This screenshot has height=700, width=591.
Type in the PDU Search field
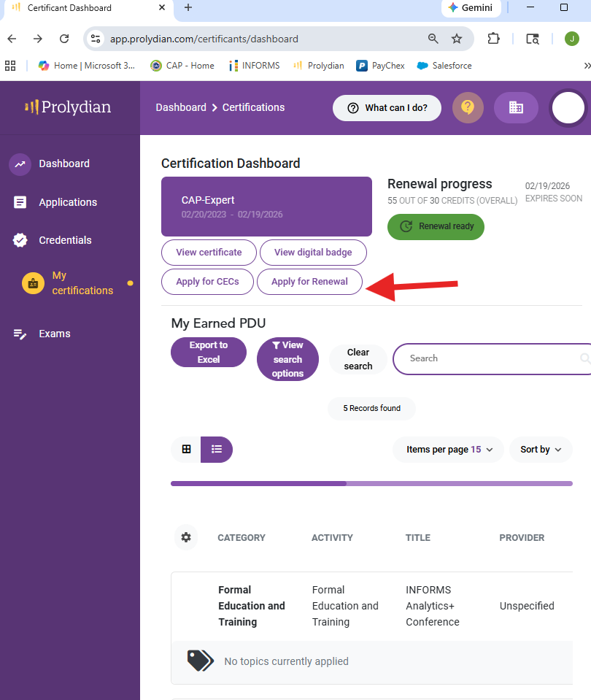(489, 358)
